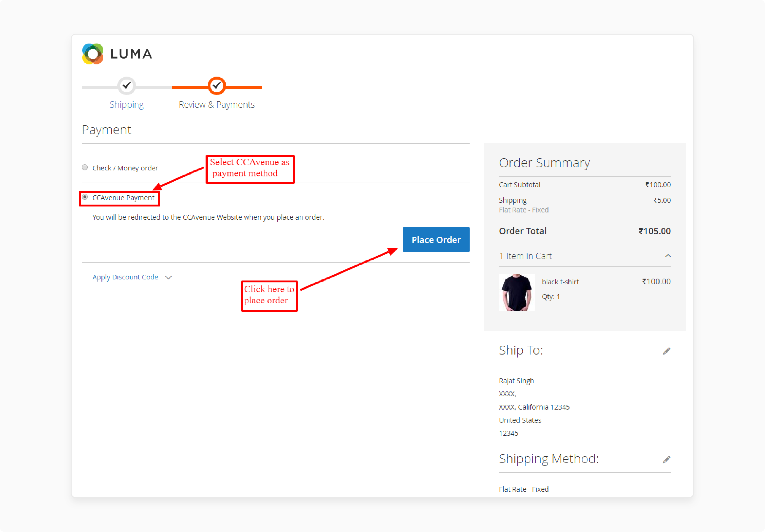765x532 pixels.
Task: Click the ₹100.00 black t-shirt item price
Action: [x=656, y=282]
